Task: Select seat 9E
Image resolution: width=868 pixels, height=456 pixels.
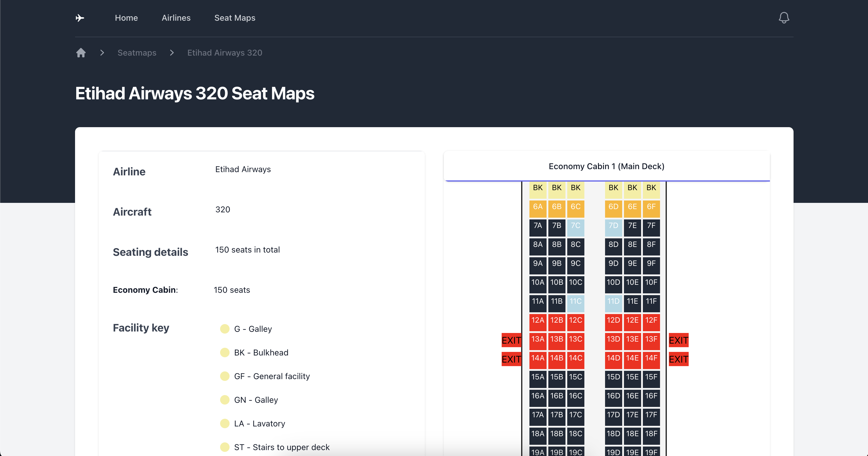Action: click(632, 266)
